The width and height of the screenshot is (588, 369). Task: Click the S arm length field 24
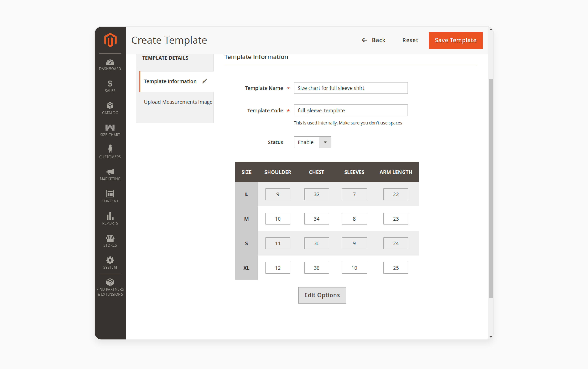coord(395,243)
